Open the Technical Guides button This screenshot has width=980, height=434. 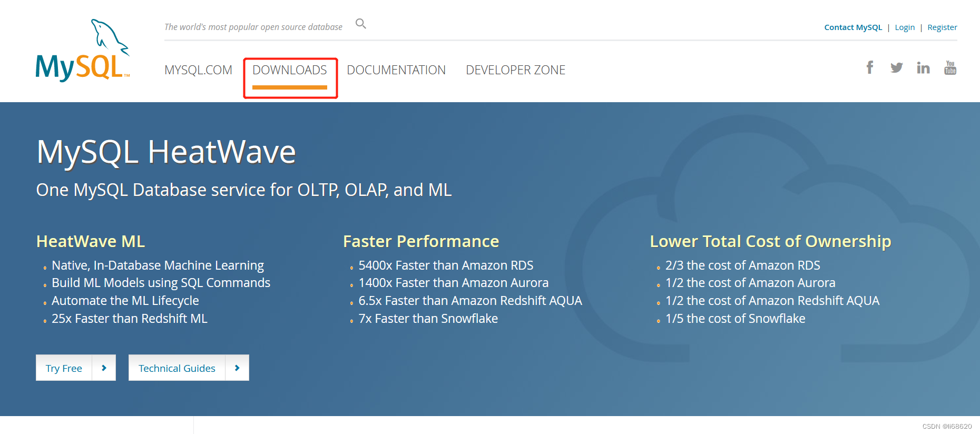click(177, 368)
